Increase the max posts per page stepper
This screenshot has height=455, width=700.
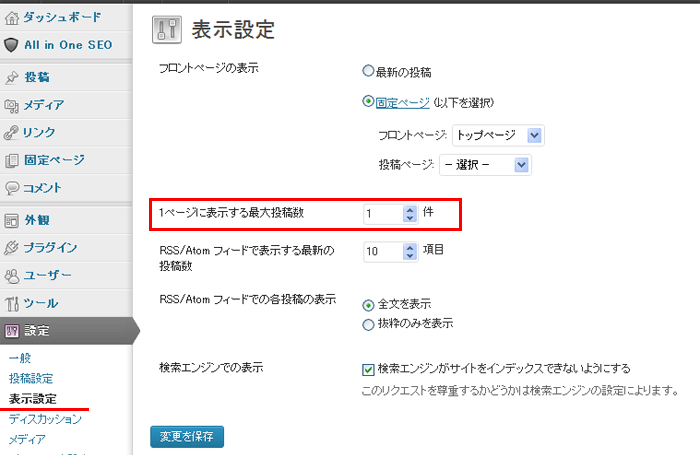[x=409, y=209]
